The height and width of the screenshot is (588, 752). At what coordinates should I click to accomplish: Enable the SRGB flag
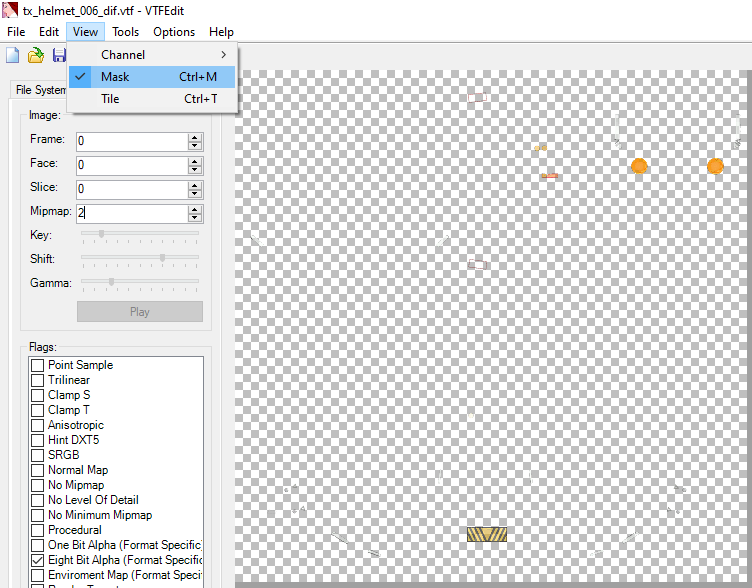point(37,455)
